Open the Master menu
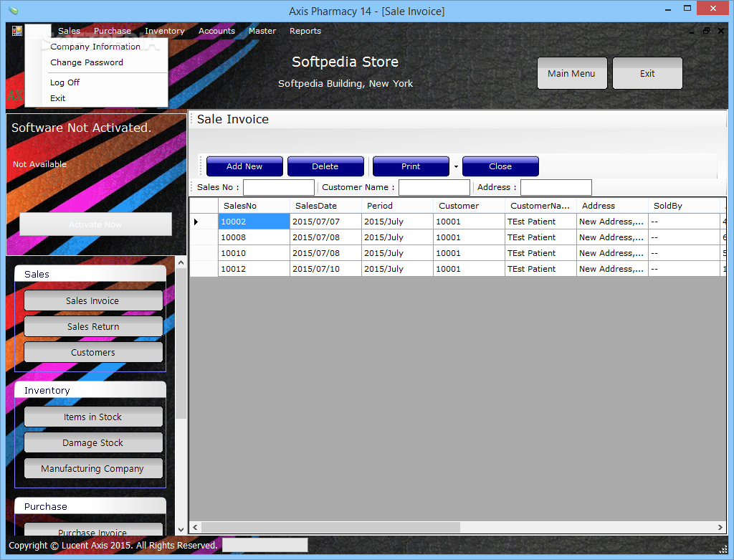Image resolution: width=734 pixels, height=560 pixels. click(262, 31)
